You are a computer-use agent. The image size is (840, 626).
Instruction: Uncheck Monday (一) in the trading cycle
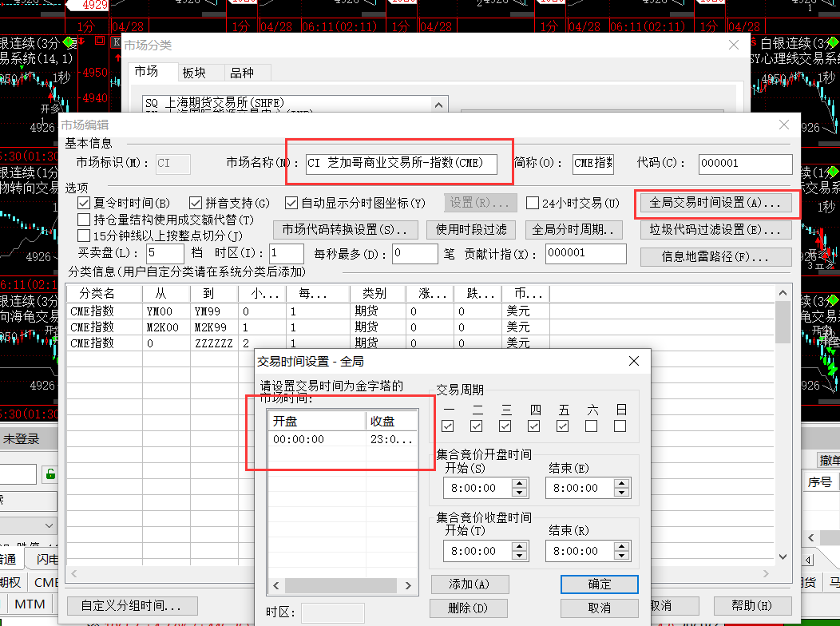click(x=447, y=426)
